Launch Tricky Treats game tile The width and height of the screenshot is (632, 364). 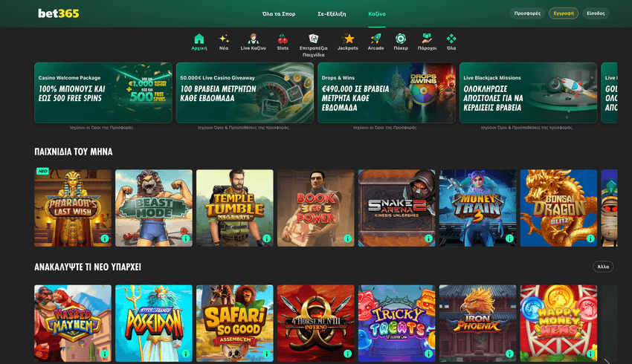click(396, 323)
